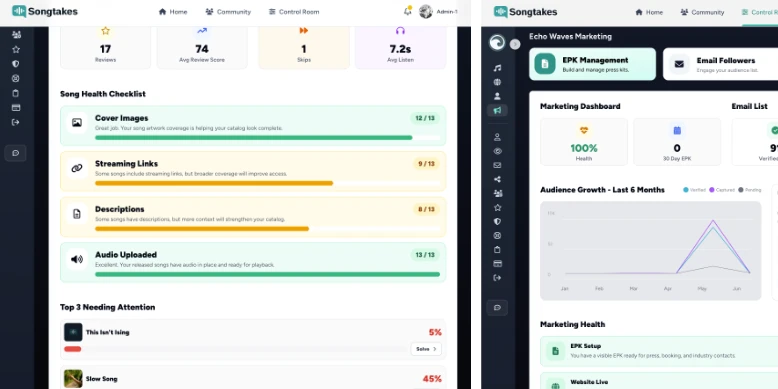
Task: Click the Songtakes logo in right window
Action: coord(525,12)
